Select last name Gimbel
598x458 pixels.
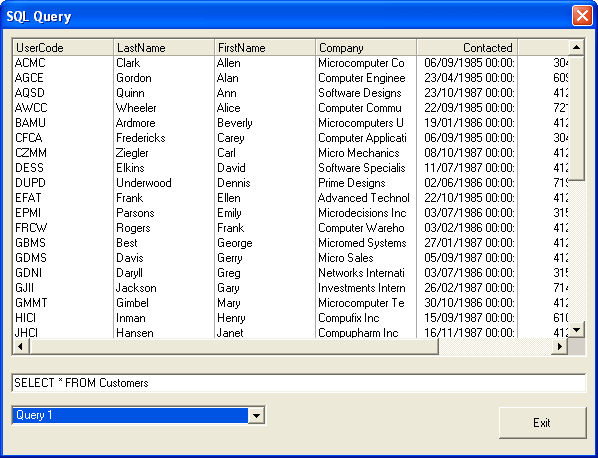coord(132,303)
